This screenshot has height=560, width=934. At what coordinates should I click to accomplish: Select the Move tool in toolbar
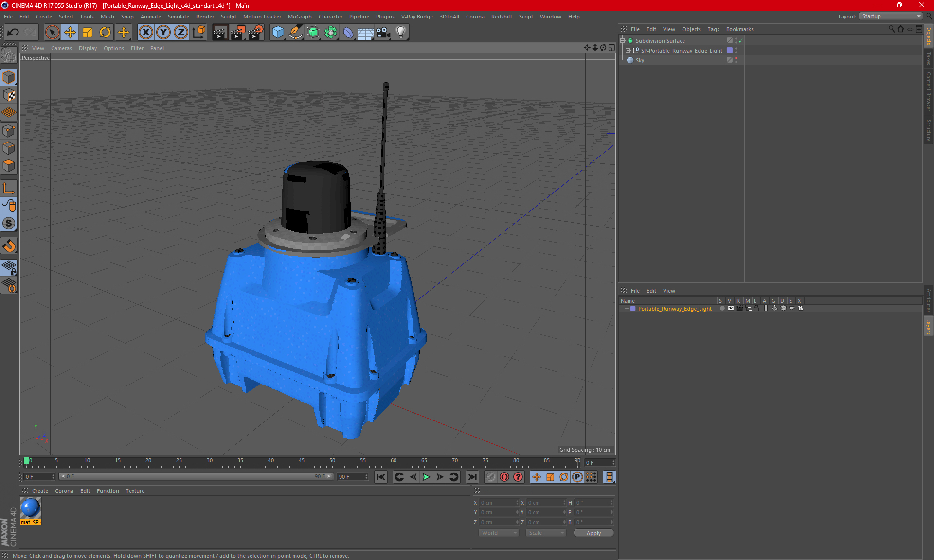point(70,33)
